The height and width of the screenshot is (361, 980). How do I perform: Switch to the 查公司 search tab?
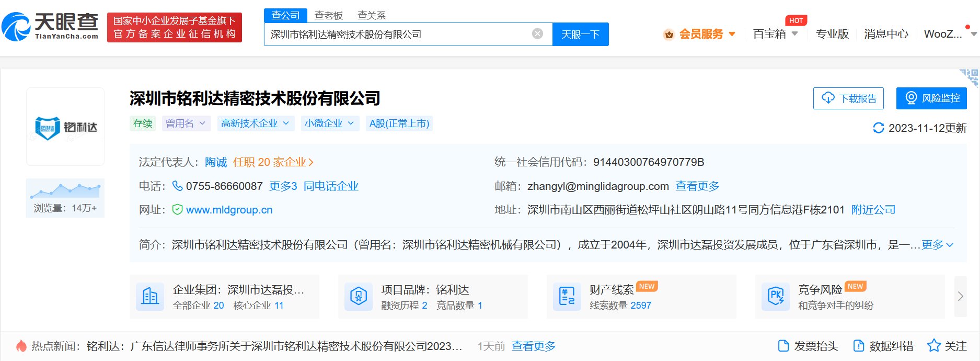point(285,16)
